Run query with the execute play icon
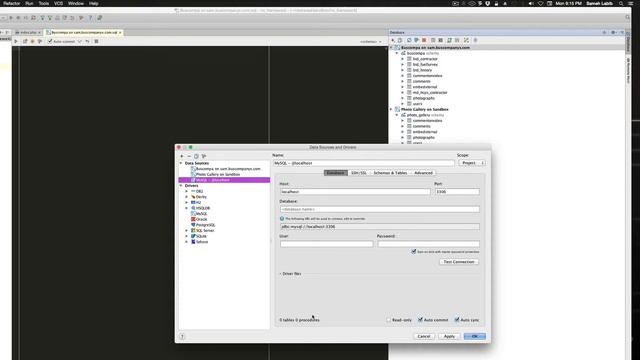Image resolution: width=640 pixels, height=360 pixels. (16, 41)
